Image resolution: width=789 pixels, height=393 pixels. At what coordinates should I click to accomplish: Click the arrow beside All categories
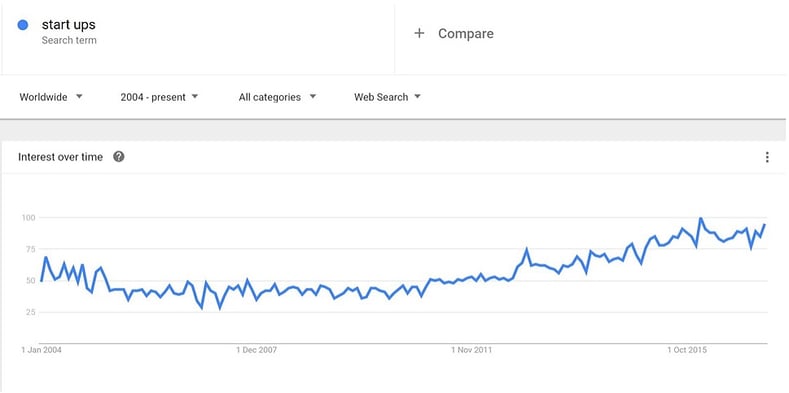pyautogui.click(x=312, y=97)
